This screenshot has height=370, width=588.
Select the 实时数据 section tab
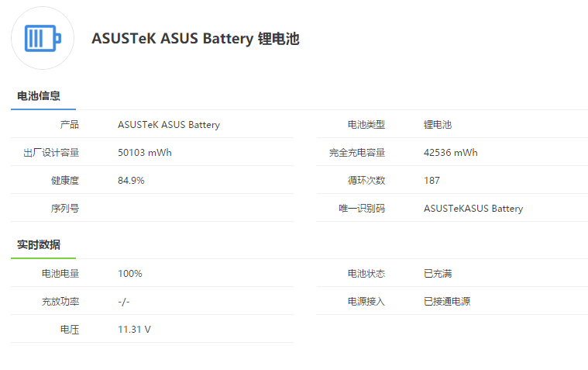coord(39,245)
